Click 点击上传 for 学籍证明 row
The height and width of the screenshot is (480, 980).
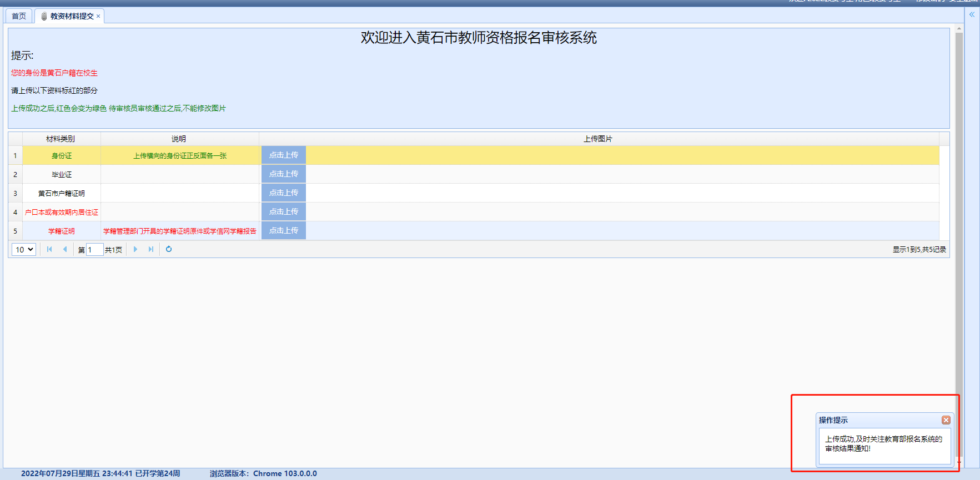tap(283, 231)
